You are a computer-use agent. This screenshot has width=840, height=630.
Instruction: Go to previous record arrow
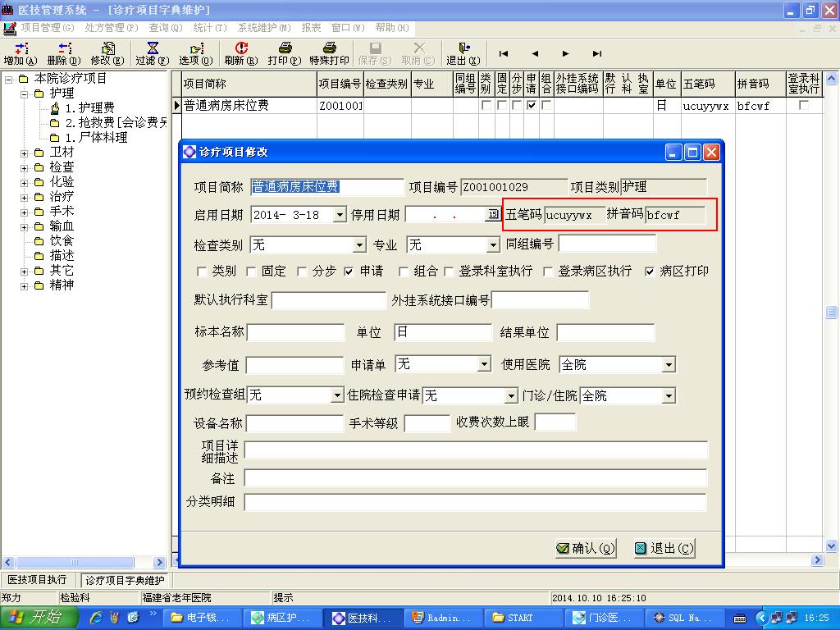535,53
